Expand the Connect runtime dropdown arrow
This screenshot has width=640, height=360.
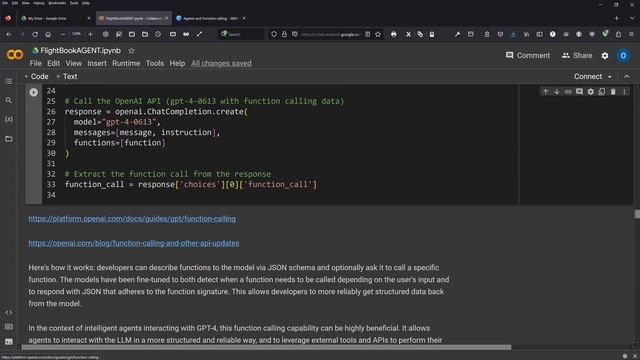point(610,77)
